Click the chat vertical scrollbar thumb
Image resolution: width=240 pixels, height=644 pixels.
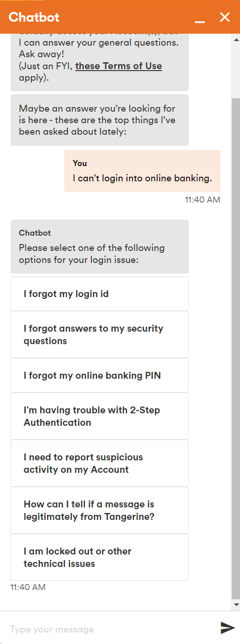[236, 346]
